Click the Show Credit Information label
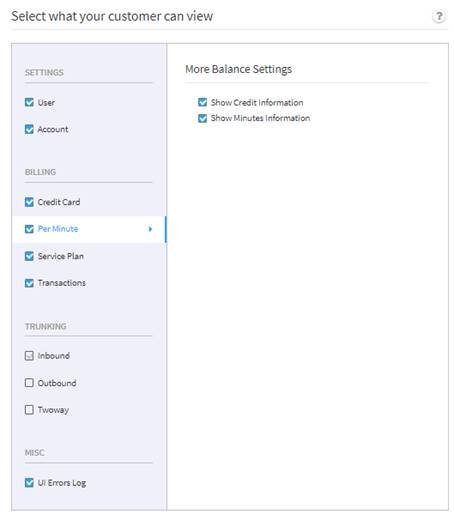This screenshot has height=520, width=454. pos(257,102)
